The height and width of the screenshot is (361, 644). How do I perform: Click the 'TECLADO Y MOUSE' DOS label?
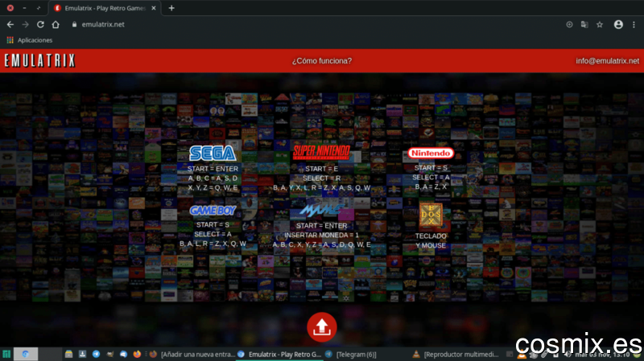point(431,241)
